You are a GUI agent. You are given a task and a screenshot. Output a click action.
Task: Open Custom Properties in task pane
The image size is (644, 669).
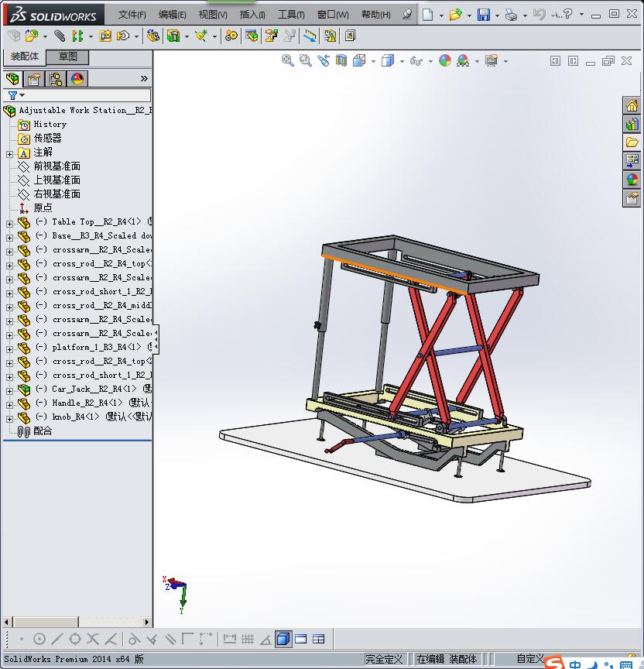pyautogui.click(x=632, y=198)
